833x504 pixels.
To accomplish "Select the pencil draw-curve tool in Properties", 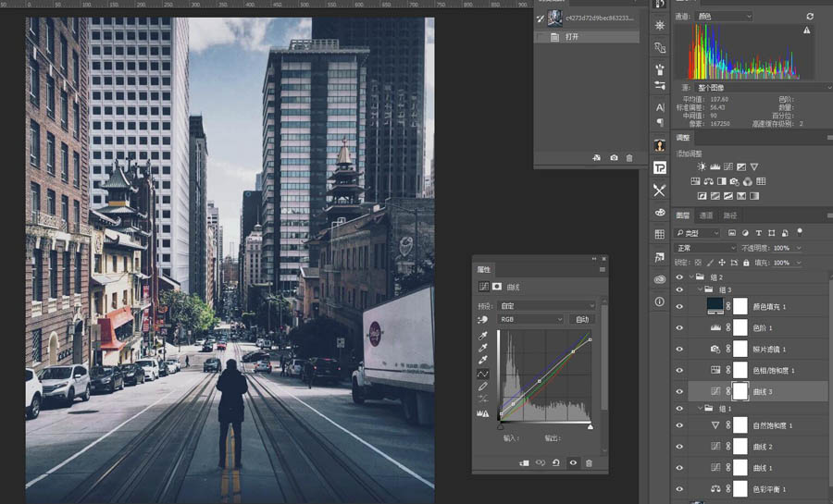I will click(x=482, y=387).
